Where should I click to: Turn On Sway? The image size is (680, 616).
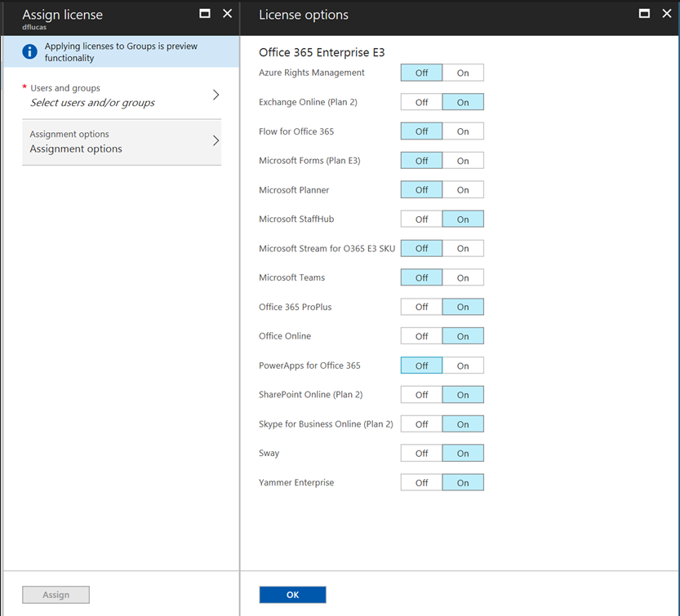pyautogui.click(x=463, y=453)
